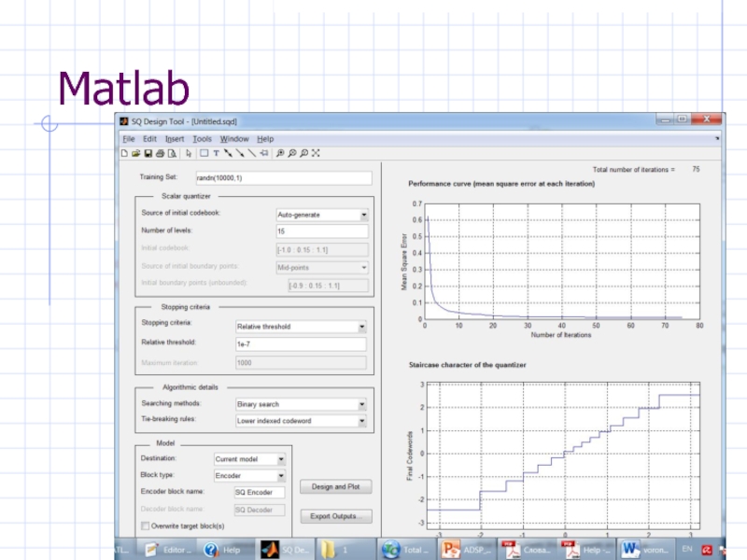Expand the Stopping criteria dropdown

coord(301,327)
